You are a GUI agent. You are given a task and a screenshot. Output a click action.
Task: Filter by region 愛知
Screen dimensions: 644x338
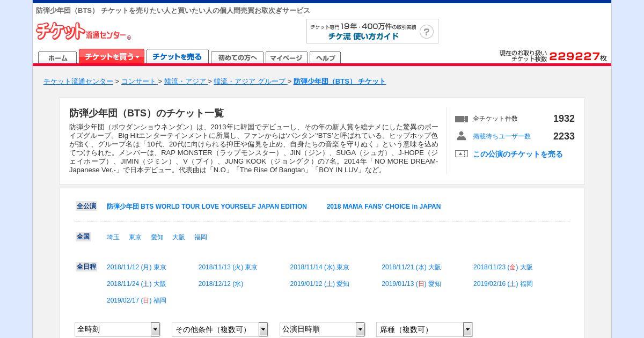click(157, 237)
